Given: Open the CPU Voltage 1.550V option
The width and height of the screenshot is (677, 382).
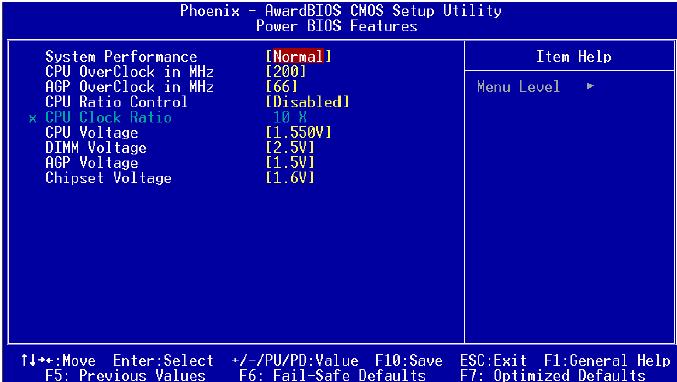Looking at the screenshot, I should pyautogui.click(x=299, y=133).
